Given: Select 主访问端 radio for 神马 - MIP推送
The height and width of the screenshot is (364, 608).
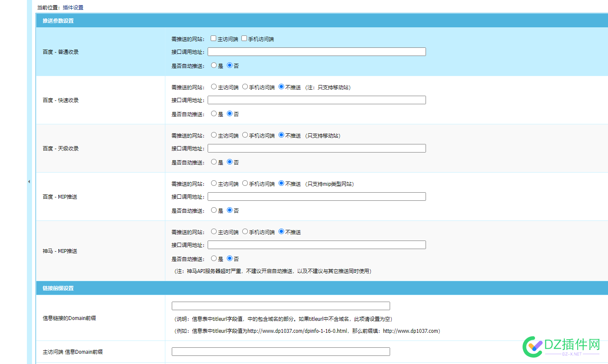Looking at the screenshot, I should pos(214,232).
